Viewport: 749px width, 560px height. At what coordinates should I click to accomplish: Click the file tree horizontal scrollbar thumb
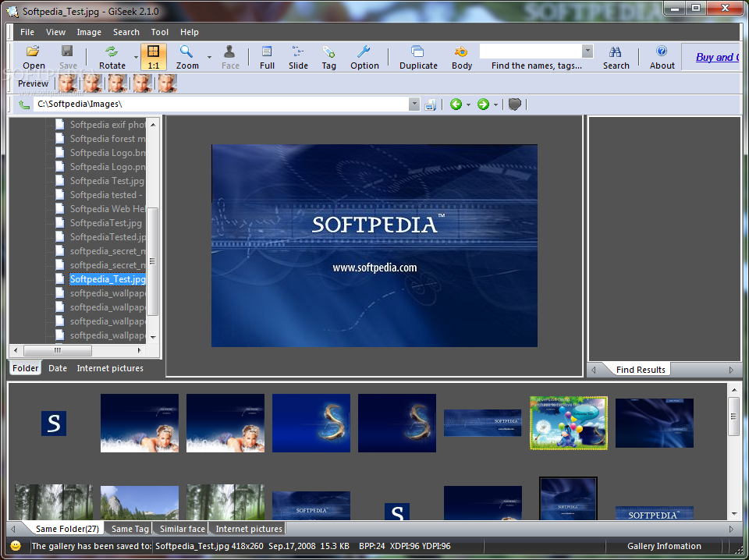(x=58, y=350)
